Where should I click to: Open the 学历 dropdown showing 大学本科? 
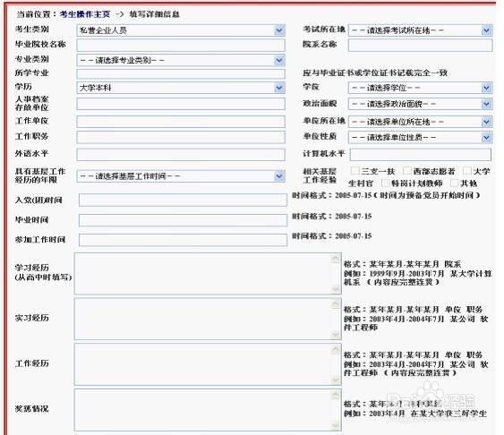tap(181, 88)
